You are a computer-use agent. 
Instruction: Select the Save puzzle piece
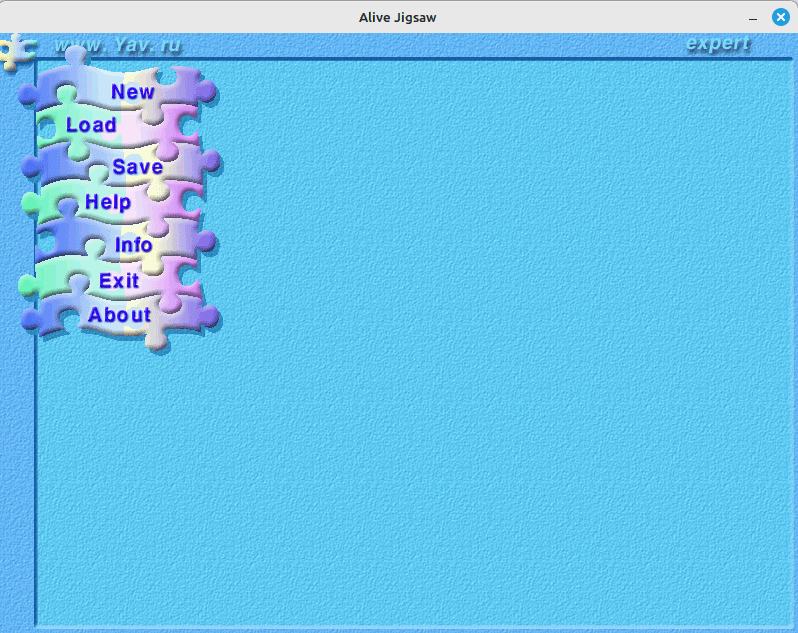point(121,166)
